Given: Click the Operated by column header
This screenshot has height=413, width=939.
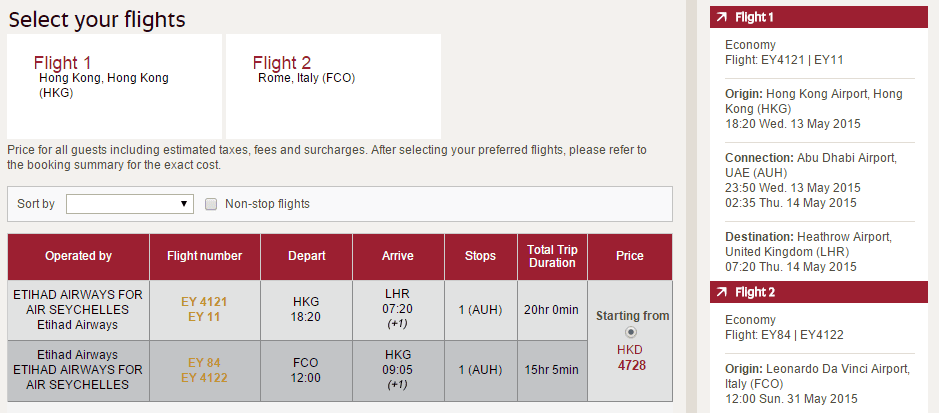Looking at the screenshot, I should point(78,256).
